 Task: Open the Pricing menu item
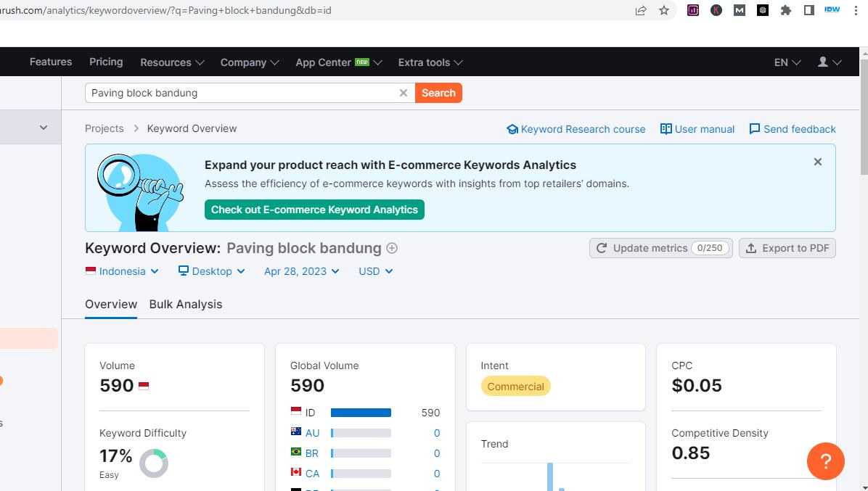[106, 62]
